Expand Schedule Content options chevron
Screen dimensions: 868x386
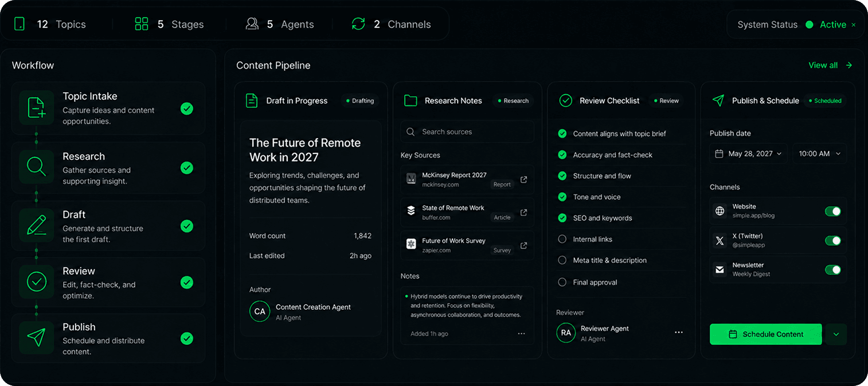(x=836, y=334)
